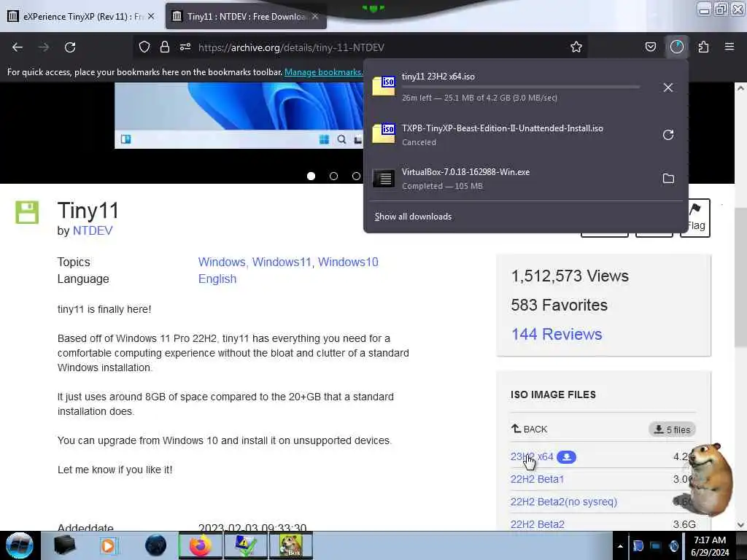This screenshot has height=560, width=747.
Task: Select third carousel dot
Action: point(356,176)
